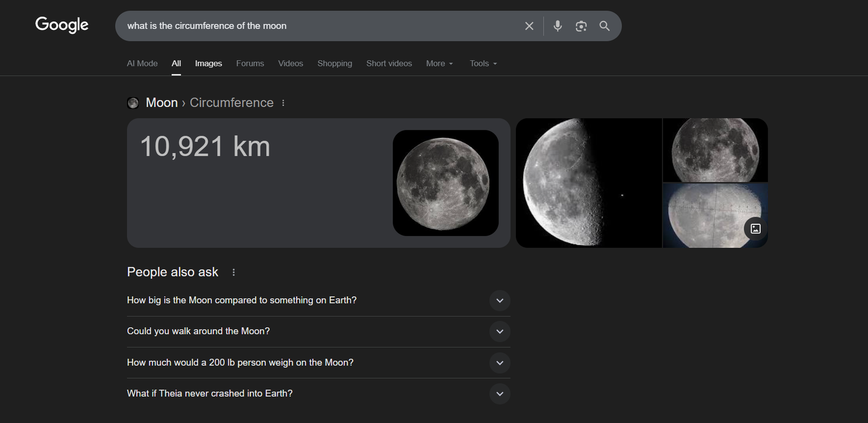Open the half-lit moon photo
This screenshot has height=423, width=868.
point(589,183)
